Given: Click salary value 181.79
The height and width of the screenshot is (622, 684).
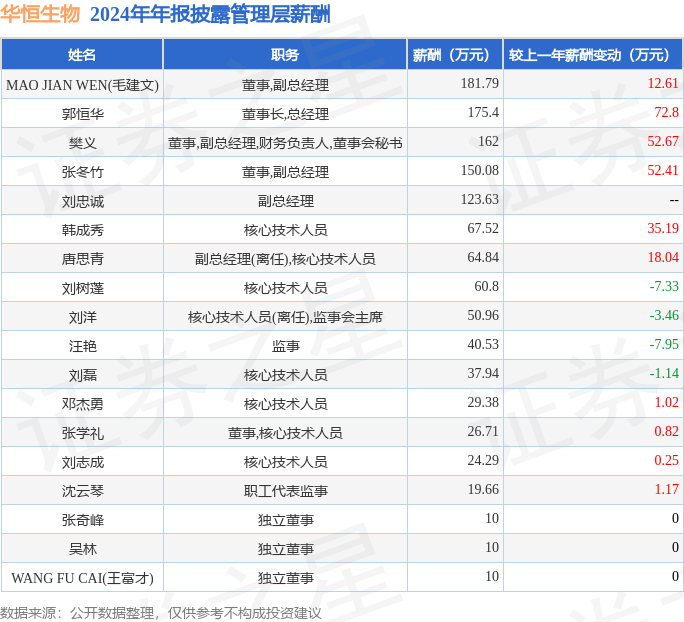Looking at the screenshot, I should pyautogui.click(x=480, y=83).
